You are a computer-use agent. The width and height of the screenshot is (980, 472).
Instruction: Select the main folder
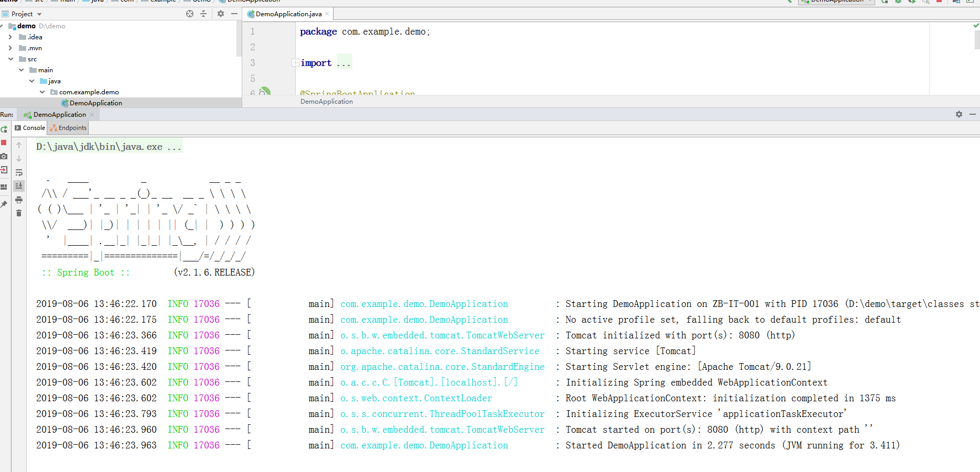[46, 70]
